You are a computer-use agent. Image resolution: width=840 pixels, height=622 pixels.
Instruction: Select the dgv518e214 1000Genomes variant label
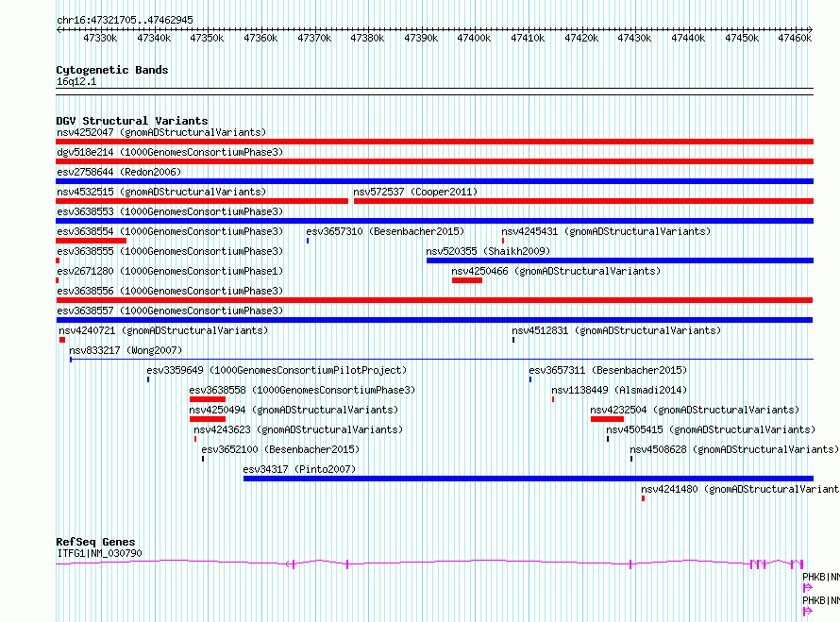click(x=170, y=152)
